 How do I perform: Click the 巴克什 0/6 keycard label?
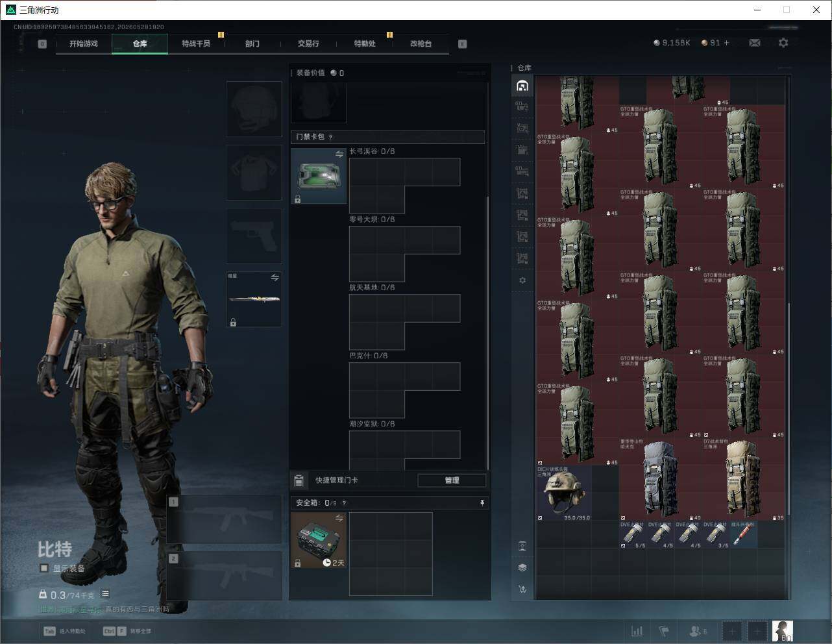tap(369, 356)
